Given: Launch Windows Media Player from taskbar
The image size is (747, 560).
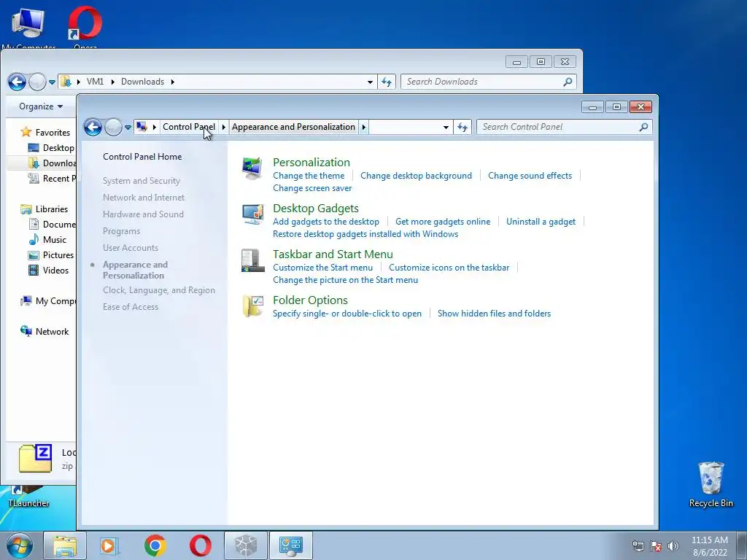Looking at the screenshot, I should 109,545.
